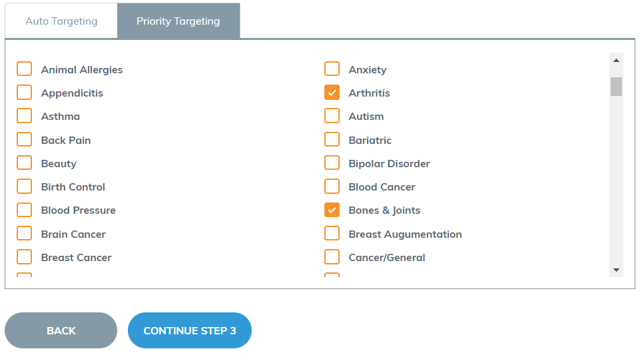Select the Priority Targeting tab
644x363 pixels.
pyautogui.click(x=178, y=21)
